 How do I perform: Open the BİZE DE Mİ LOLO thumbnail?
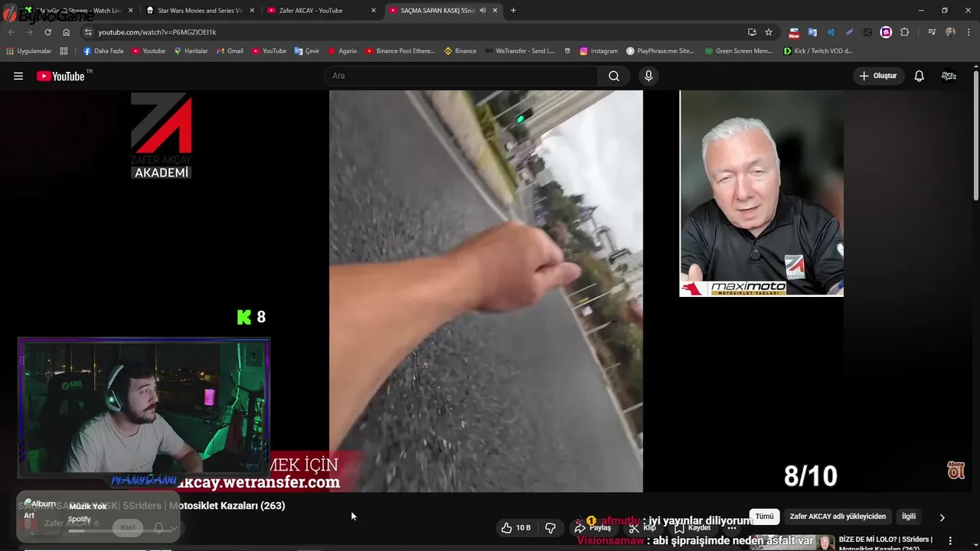click(x=792, y=543)
